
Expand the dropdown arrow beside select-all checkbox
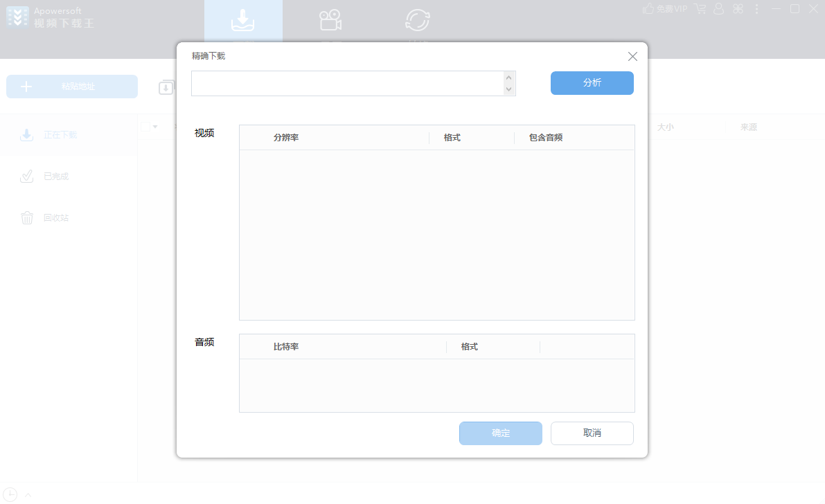point(155,127)
